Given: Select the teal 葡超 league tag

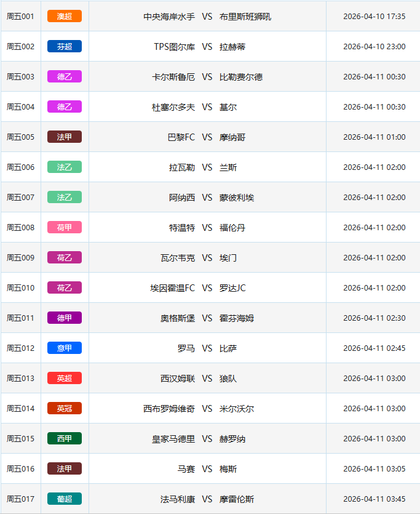Looking at the screenshot, I should click(x=64, y=499).
